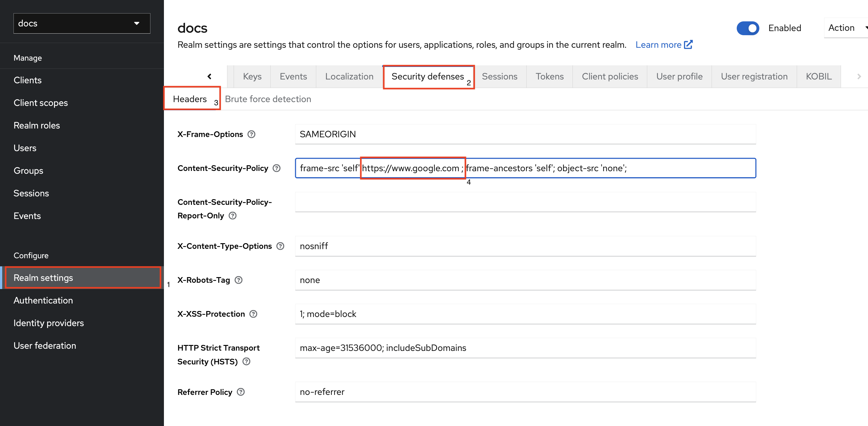Show X-Robots-Tag help tooltip
The image size is (868, 426).
[239, 280]
